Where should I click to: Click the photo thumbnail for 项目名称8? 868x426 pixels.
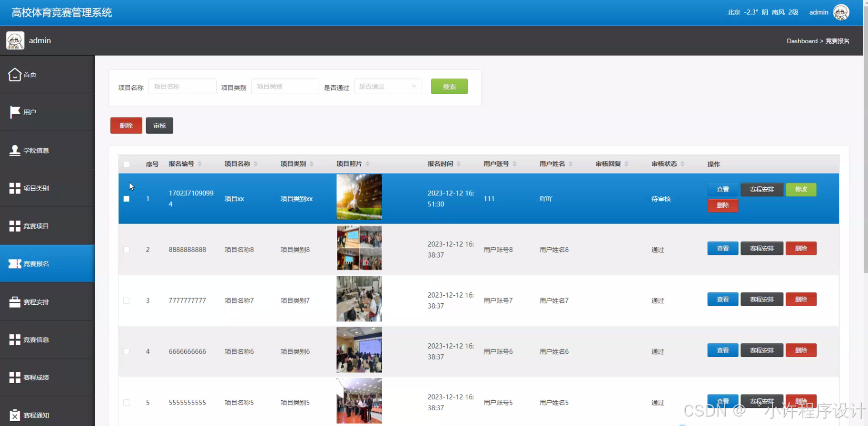point(359,248)
